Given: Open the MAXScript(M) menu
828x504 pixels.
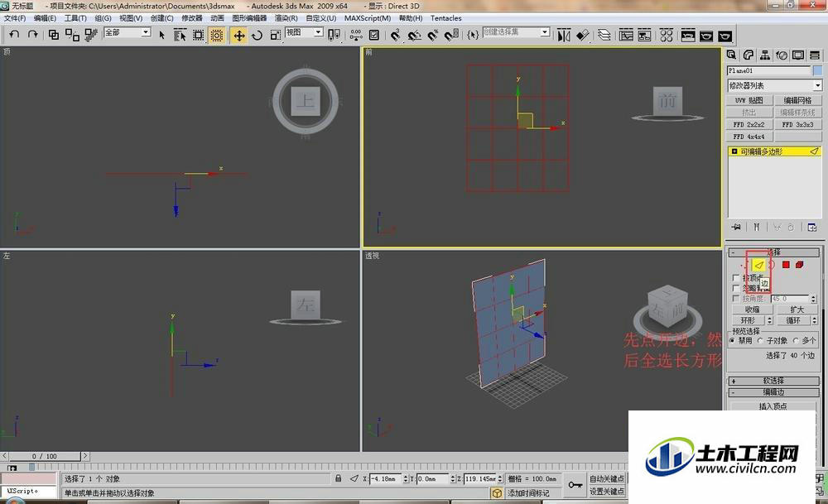Looking at the screenshot, I should (x=368, y=18).
